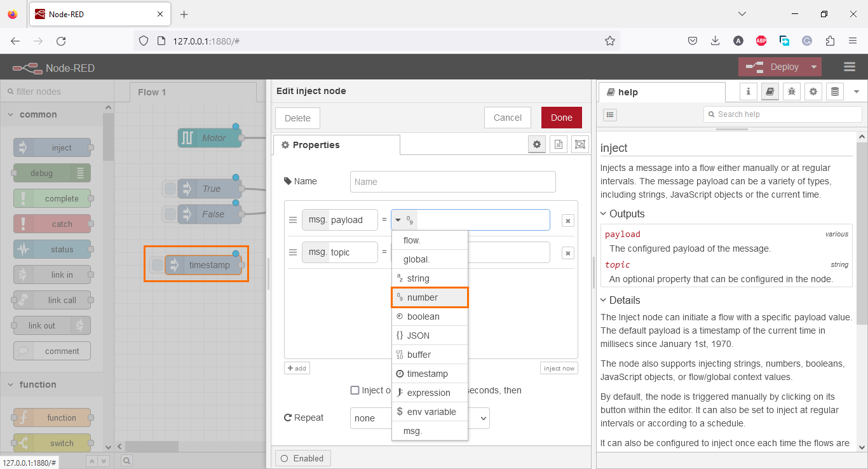Open the Appearance settings icon in edit dialog
This screenshot has height=469, width=868.
coord(579,144)
